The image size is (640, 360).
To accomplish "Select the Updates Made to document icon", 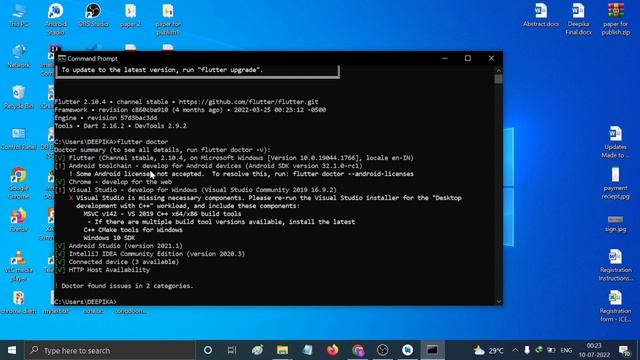I will pos(616,142).
